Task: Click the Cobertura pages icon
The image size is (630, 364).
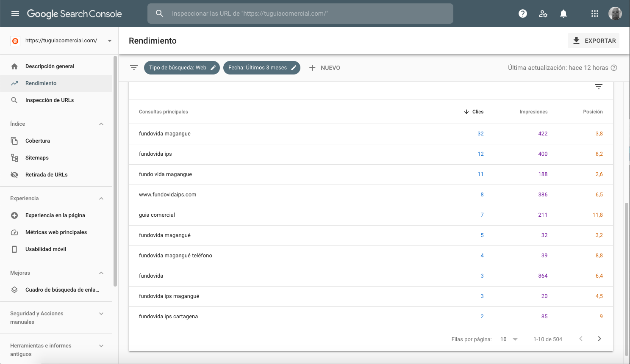Action: pos(14,141)
